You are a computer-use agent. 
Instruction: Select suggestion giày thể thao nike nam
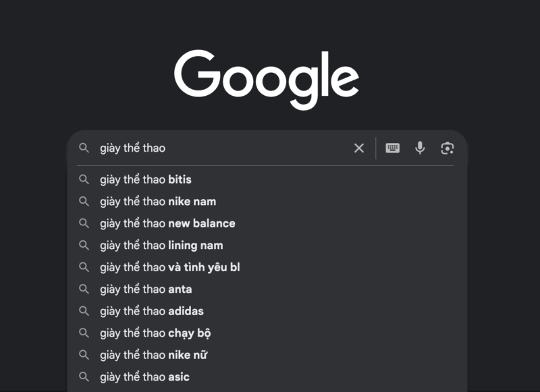pos(158,202)
